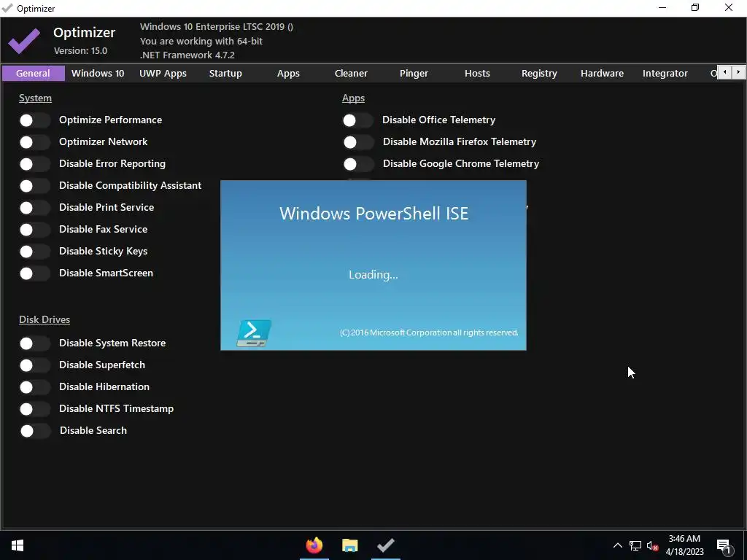This screenshot has width=747, height=560.
Task: Show hidden system tray icons
Action: click(617, 545)
